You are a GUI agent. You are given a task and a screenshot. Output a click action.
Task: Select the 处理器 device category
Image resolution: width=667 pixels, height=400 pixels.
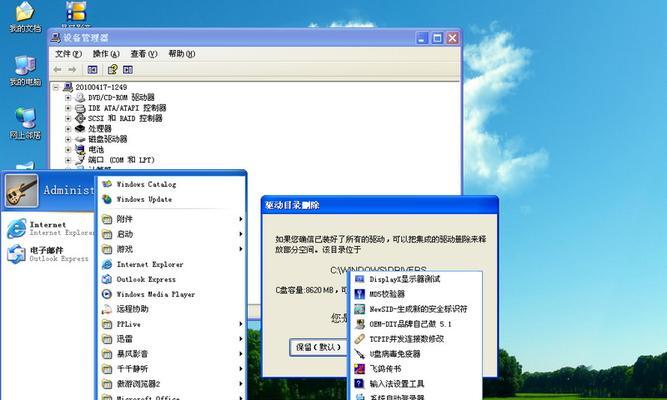pos(100,129)
